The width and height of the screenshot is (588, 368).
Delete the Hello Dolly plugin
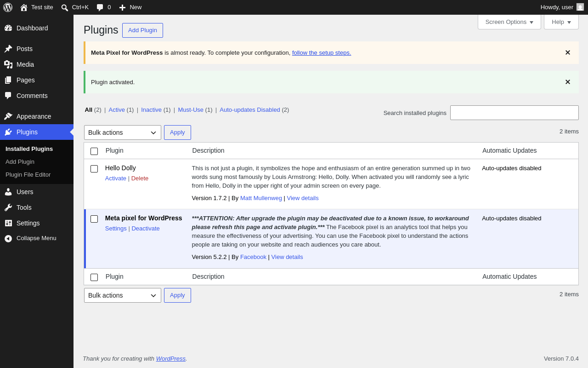tap(140, 178)
